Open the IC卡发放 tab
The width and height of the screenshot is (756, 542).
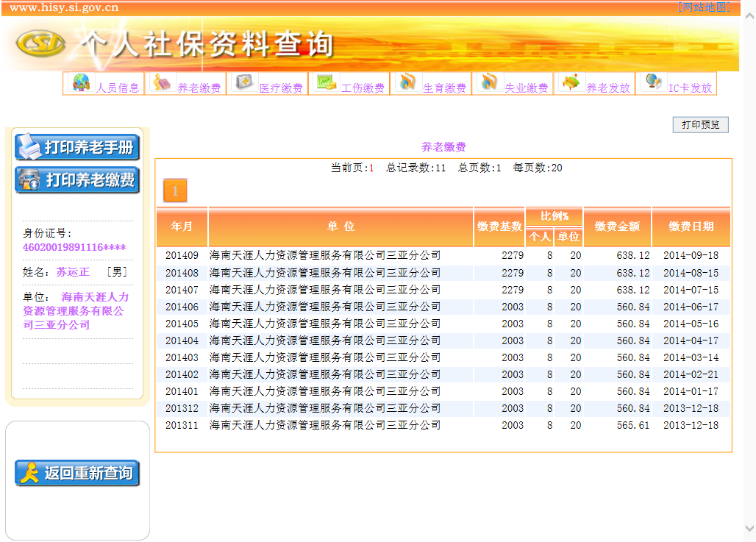click(x=690, y=88)
